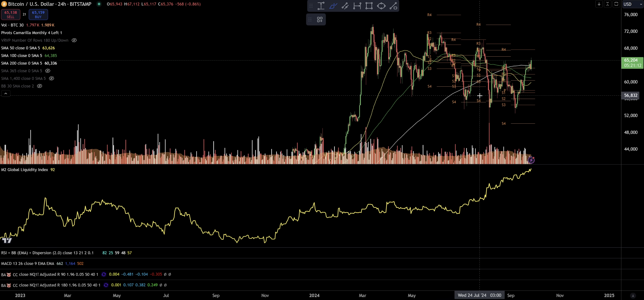Viewport: 644px width, 300px height.
Task: Click the trend line with label tool
Action: click(x=393, y=6)
